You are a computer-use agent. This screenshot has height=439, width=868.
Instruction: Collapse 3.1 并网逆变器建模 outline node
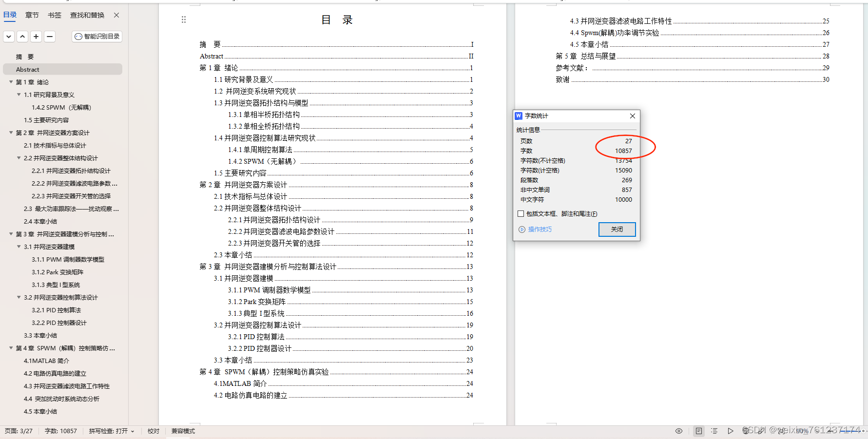tap(19, 247)
